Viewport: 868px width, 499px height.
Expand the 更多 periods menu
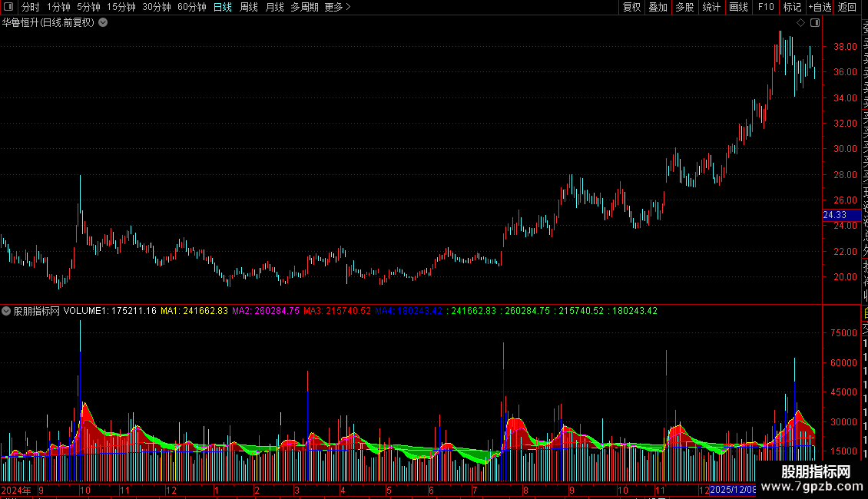click(x=338, y=7)
